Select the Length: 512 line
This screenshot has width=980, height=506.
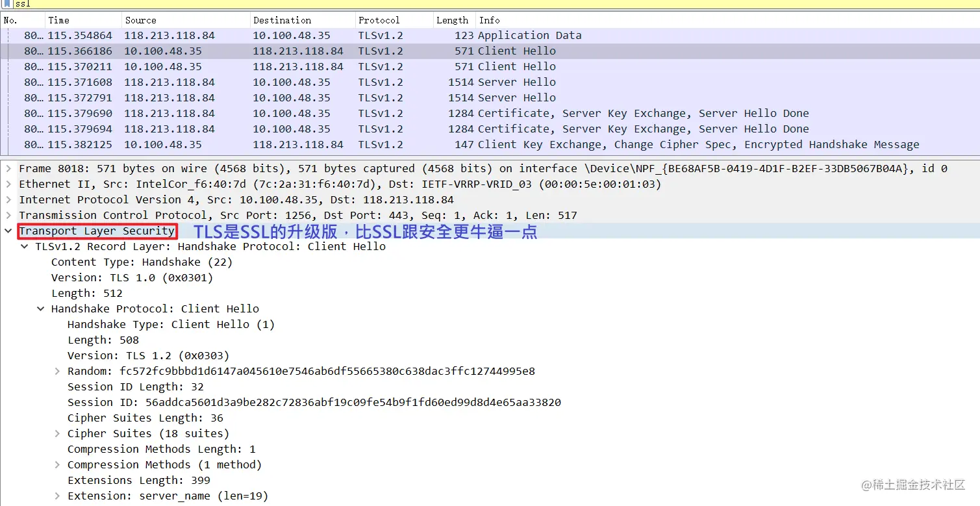pos(87,294)
